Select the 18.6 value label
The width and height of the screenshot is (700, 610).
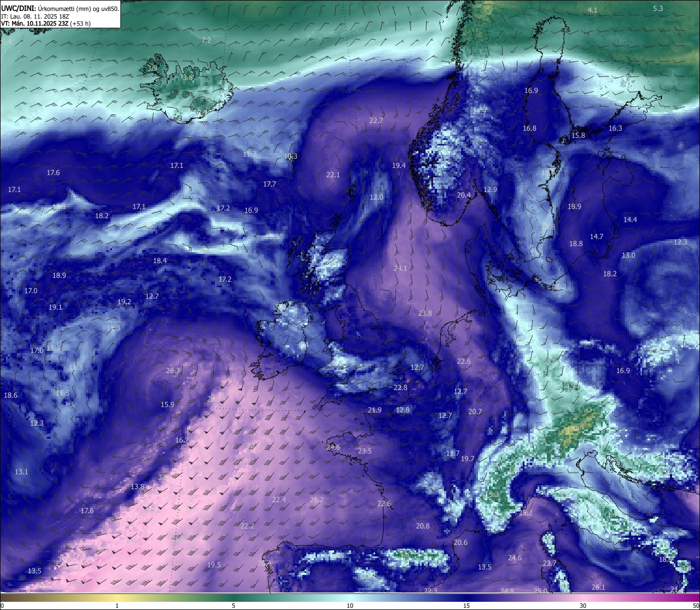tap(10, 395)
